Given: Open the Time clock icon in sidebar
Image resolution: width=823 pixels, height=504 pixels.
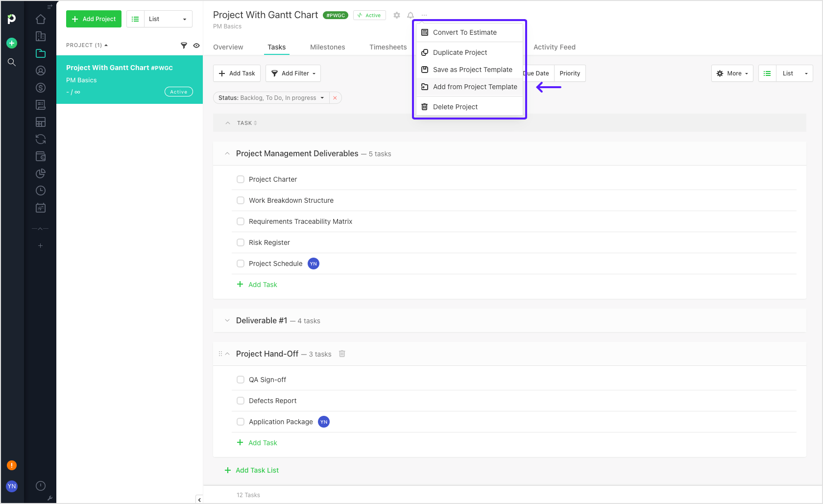Looking at the screenshot, I should 41,191.
